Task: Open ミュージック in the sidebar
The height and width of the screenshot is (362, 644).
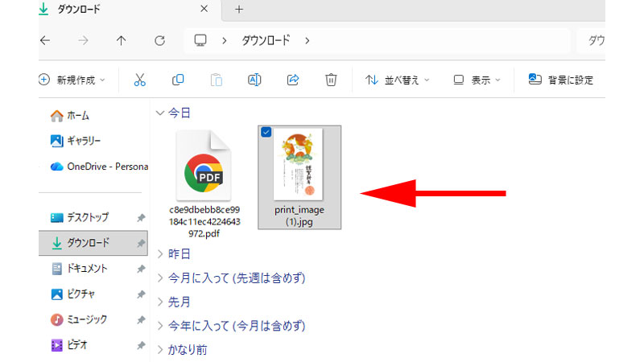Action: (x=78, y=319)
